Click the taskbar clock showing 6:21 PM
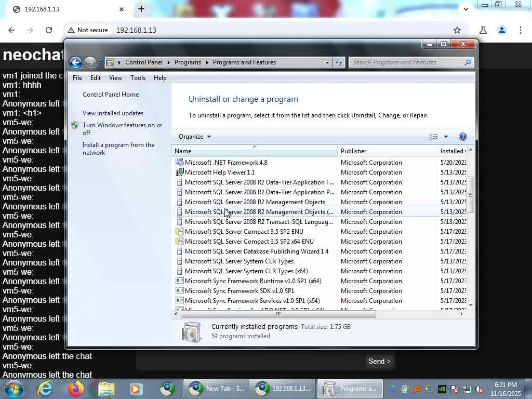 (506, 389)
